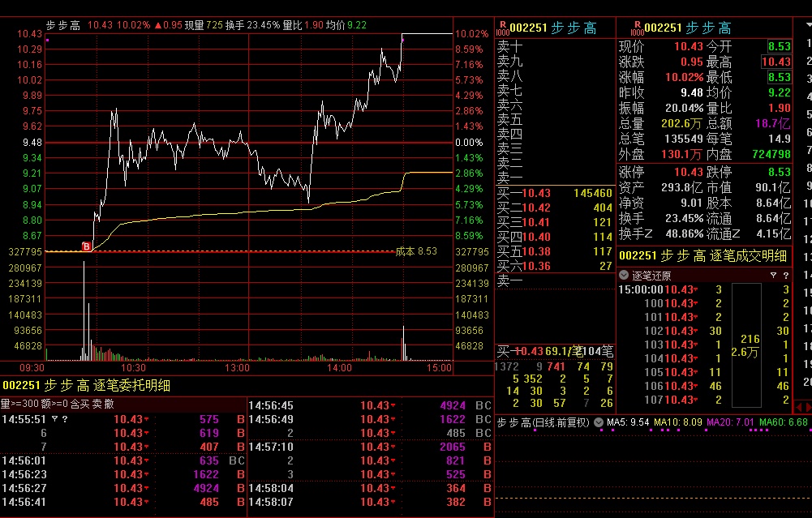
Task: Click 换手Z 48.86% value
Action: coord(684,234)
